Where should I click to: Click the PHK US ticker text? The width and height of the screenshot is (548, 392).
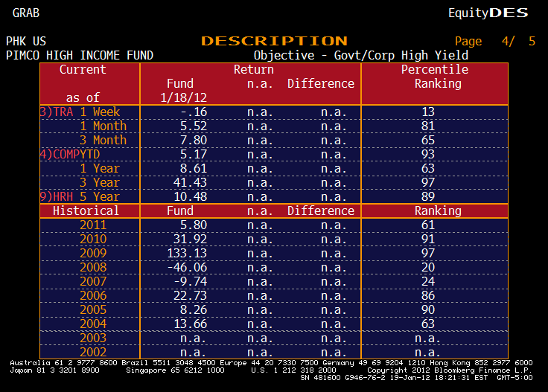[x=26, y=41]
